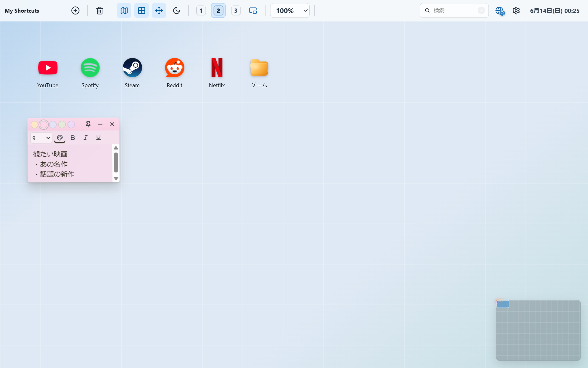Open the YouTube shortcut
Screen dimensions: 588x368
48,68
